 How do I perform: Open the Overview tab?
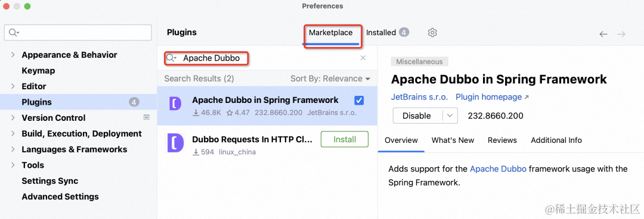[x=401, y=140]
